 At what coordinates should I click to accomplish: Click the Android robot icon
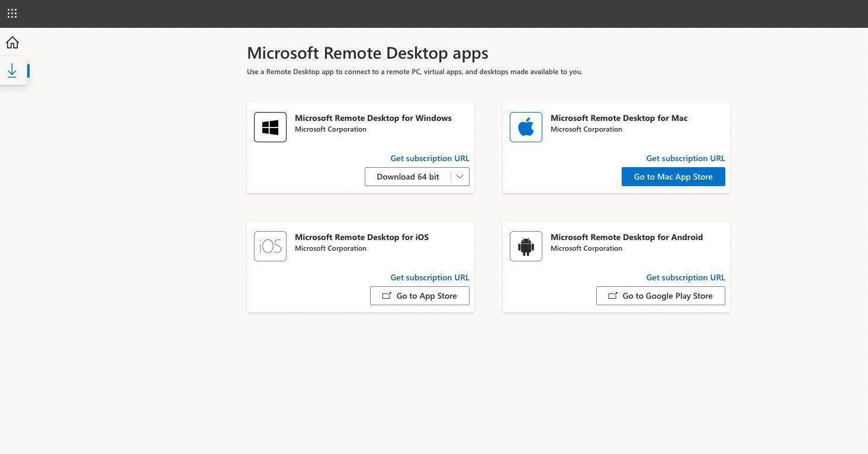[x=526, y=246]
